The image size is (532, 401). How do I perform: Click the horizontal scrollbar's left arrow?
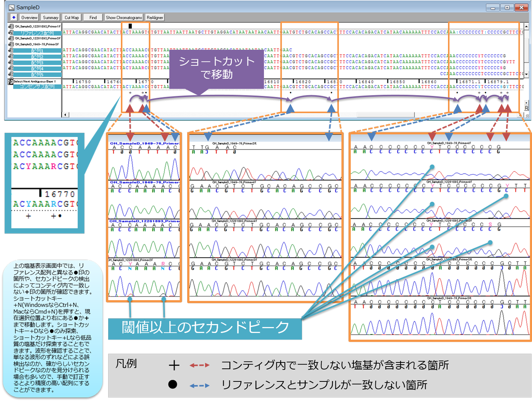tap(65, 115)
